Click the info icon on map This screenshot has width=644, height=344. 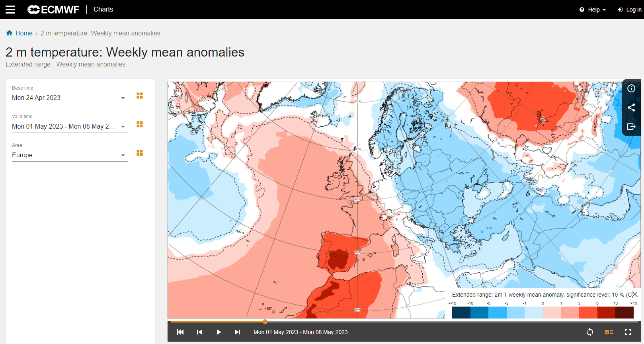tap(631, 88)
